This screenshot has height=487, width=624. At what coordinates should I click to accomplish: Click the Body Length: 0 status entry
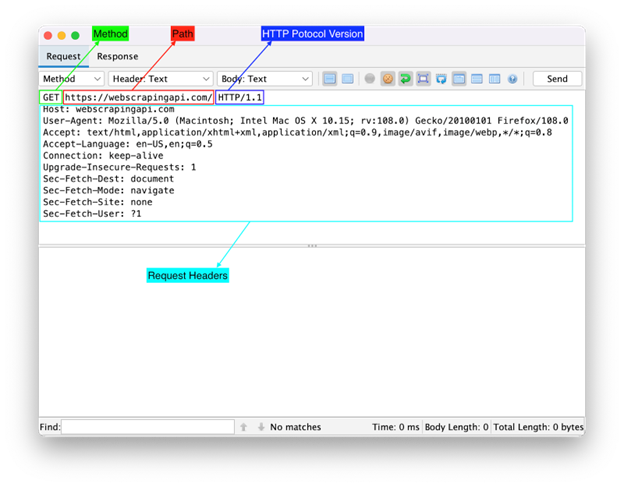click(x=456, y=427)
